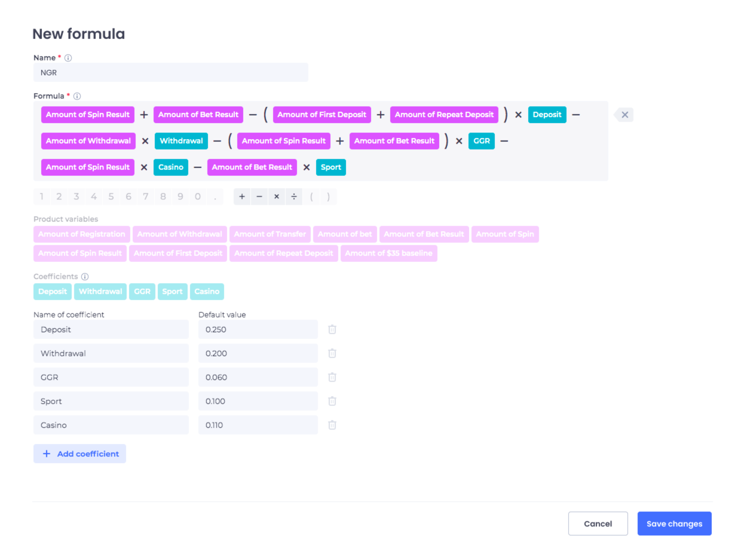Delete the Casino coefficient row
The height and width of the screenshot is (560, 741).
(332, 425)
